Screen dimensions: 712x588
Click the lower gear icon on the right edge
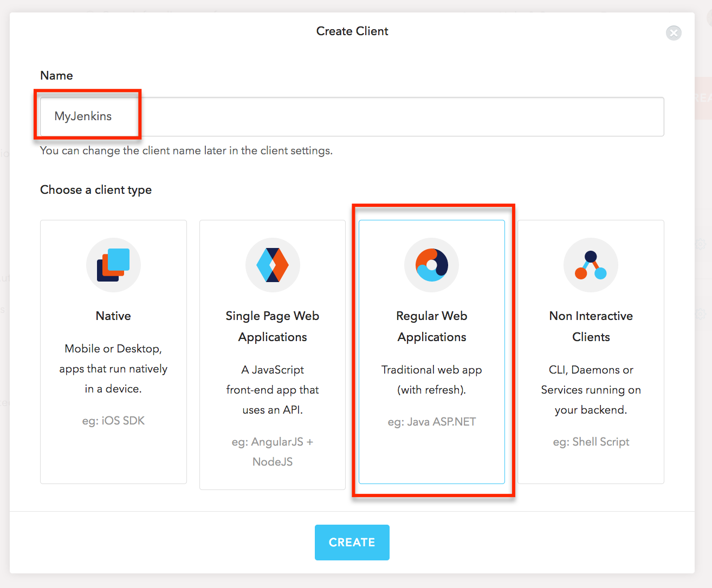(x=700, y=313)
